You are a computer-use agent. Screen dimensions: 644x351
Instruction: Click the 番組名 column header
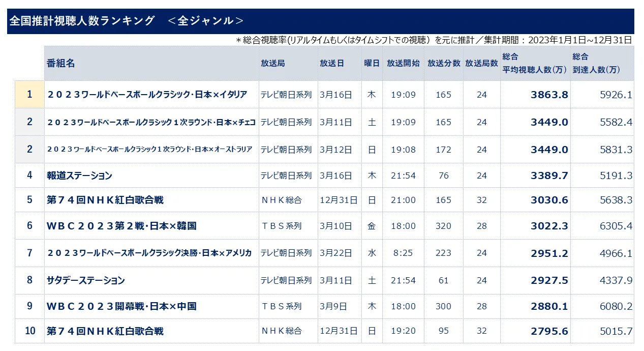[x=60, y=64]
